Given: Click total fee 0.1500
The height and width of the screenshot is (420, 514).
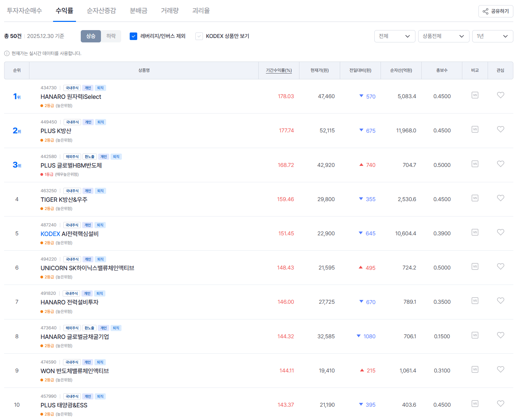Looking at the screenshot, I should pyautogui.click(x=442, y=337).
